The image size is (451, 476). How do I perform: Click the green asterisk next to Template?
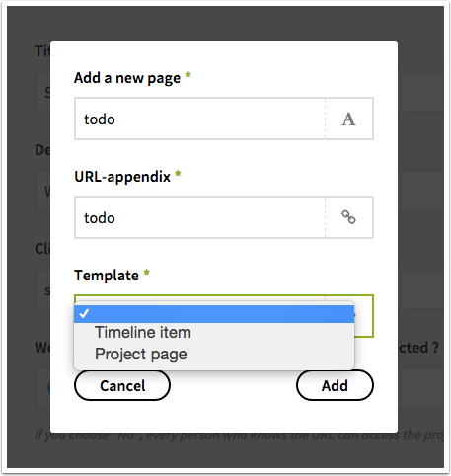[146, 273]
